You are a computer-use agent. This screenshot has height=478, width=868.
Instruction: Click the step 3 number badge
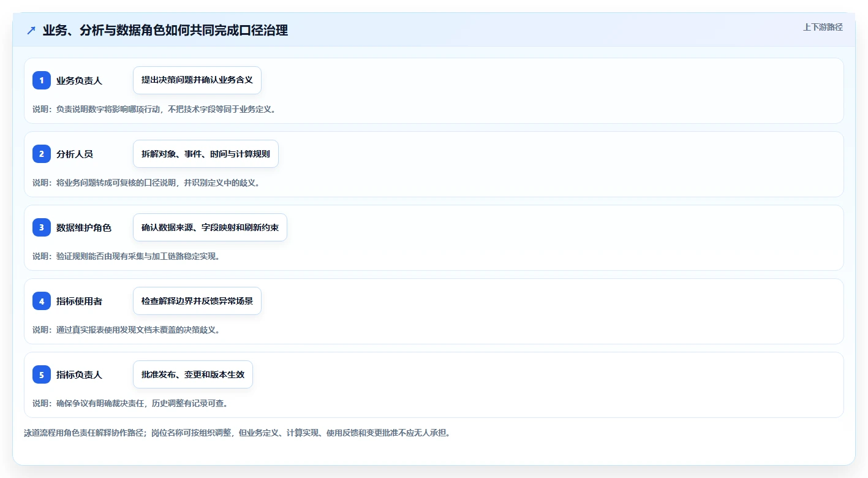[42, 227]
